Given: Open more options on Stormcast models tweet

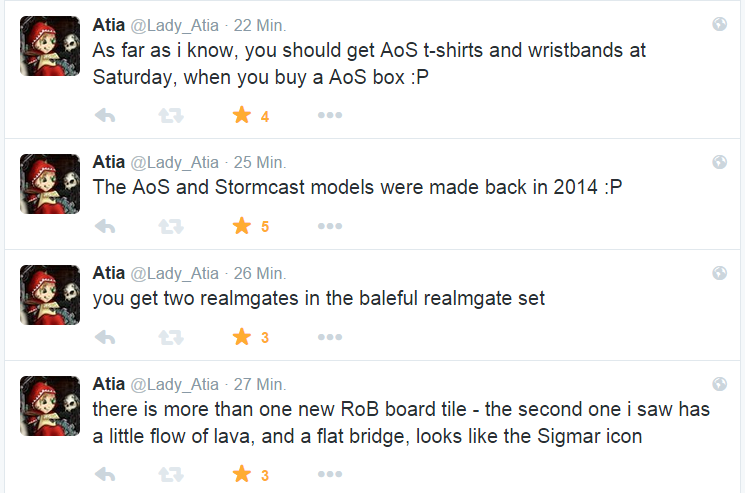Looking at the screenshot, I should point(330,227).
